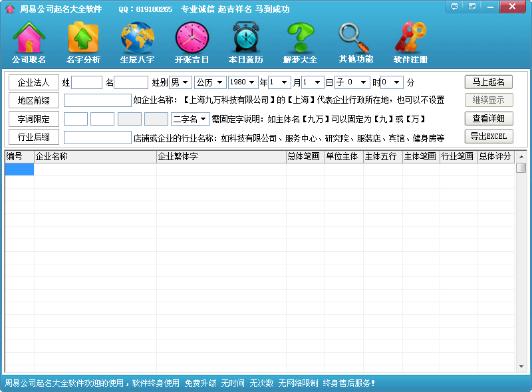Click the 马上起名 button
532x392 pixels.
coord(489,82)
